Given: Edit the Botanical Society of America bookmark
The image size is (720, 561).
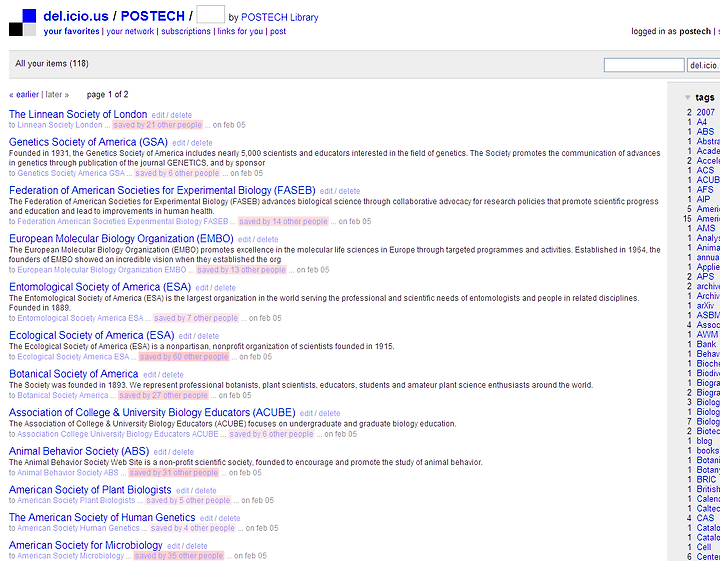Looking at the screenshot, I should pyautogui.click(x=149, y=375).
